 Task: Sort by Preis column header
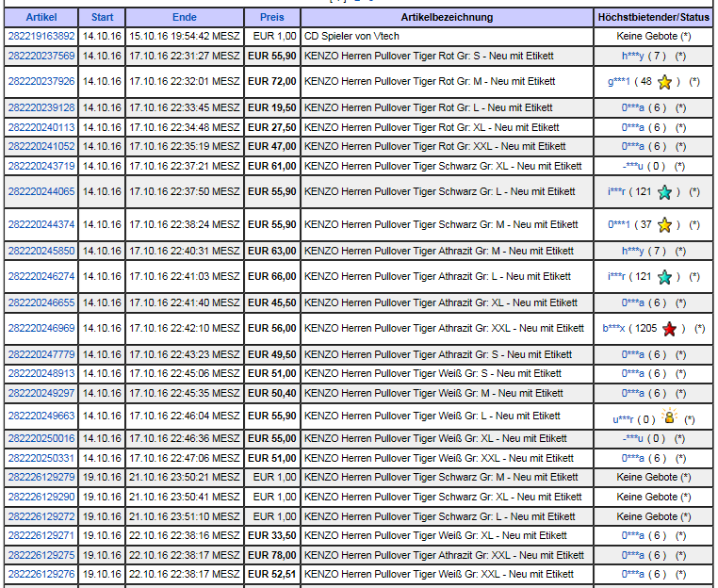(x=272, y=17)
